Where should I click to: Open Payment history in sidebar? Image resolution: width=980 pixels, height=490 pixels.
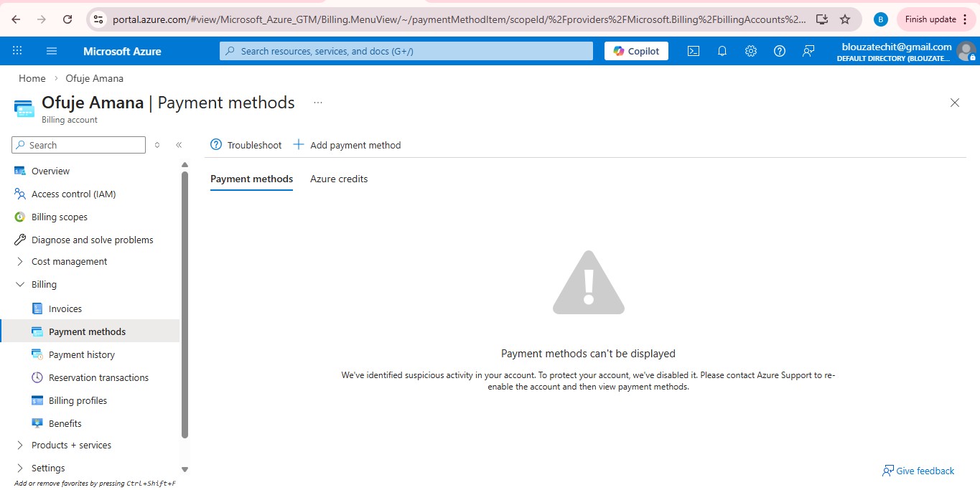pos(81,354)
